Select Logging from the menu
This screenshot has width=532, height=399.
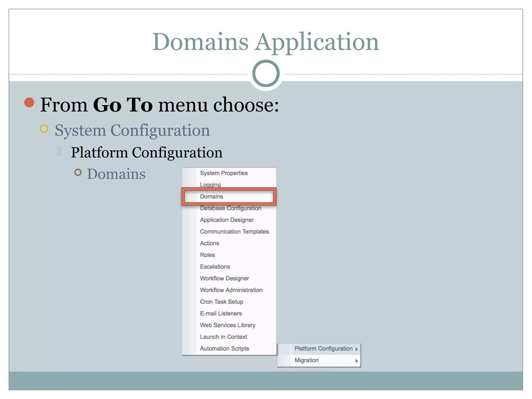tap(210, 185)
